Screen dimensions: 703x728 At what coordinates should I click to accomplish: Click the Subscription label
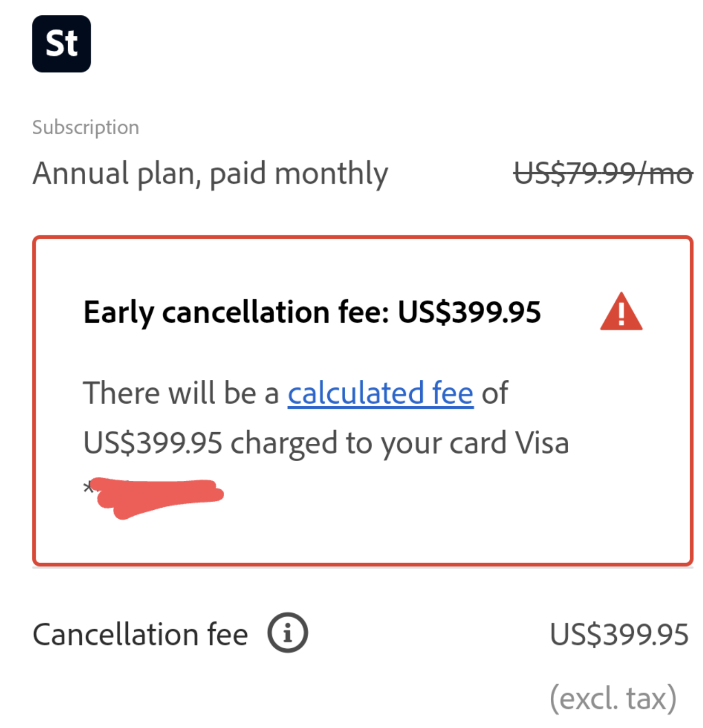click(x=86, y=127)
